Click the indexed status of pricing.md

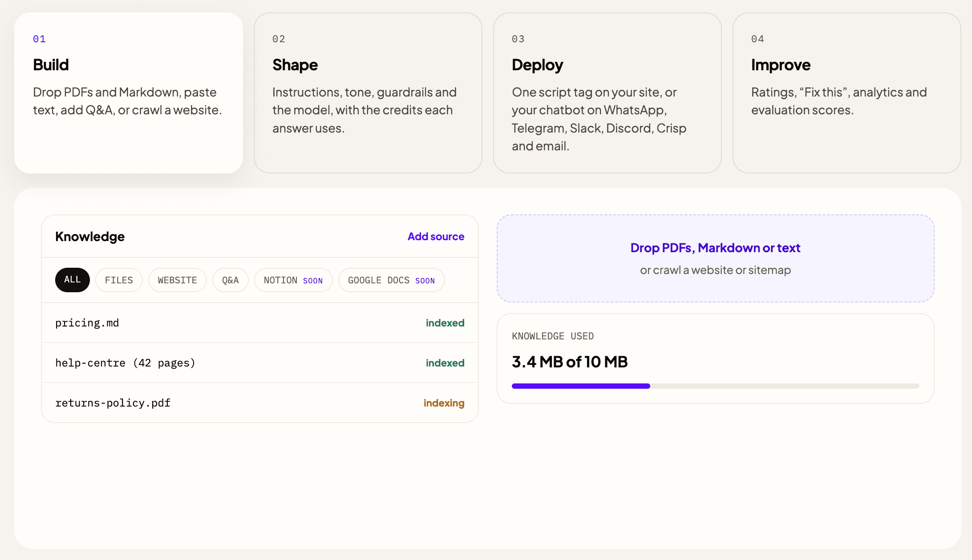click(x=445, y=323)
